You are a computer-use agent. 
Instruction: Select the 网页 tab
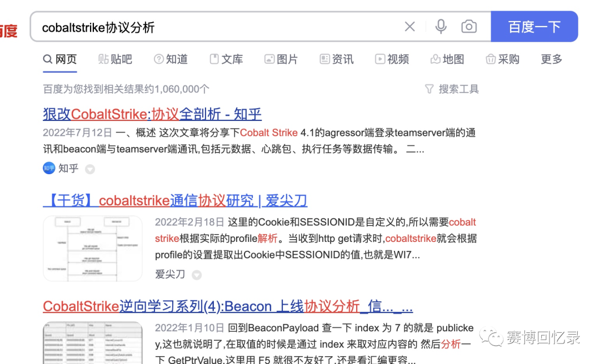click(60, 59)
